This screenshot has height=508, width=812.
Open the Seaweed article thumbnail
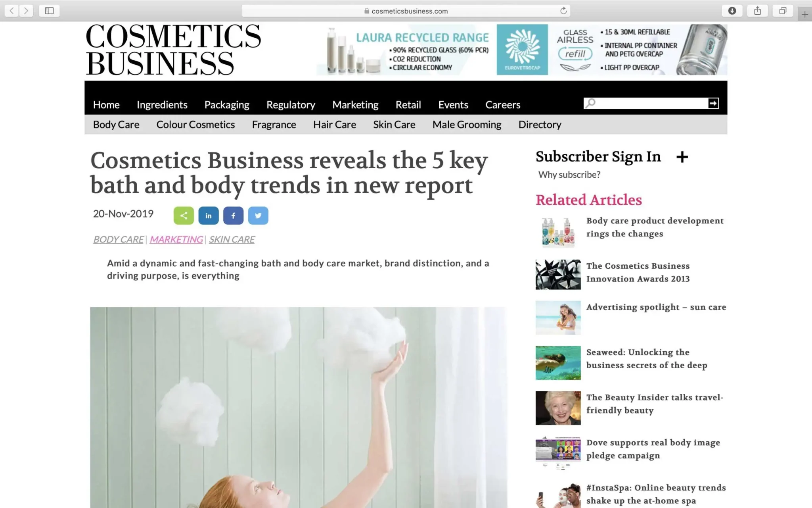click(x=558, y=363)
